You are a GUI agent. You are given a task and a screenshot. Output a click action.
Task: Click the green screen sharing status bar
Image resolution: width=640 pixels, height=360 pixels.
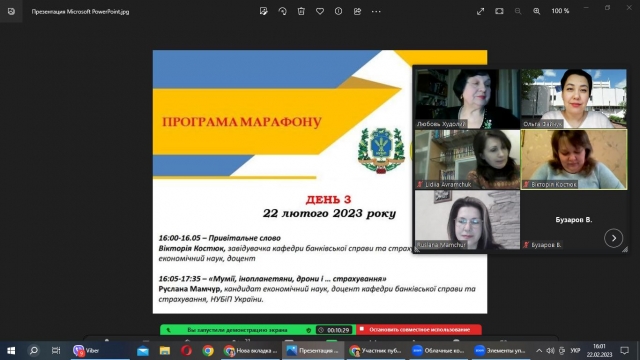237,330
